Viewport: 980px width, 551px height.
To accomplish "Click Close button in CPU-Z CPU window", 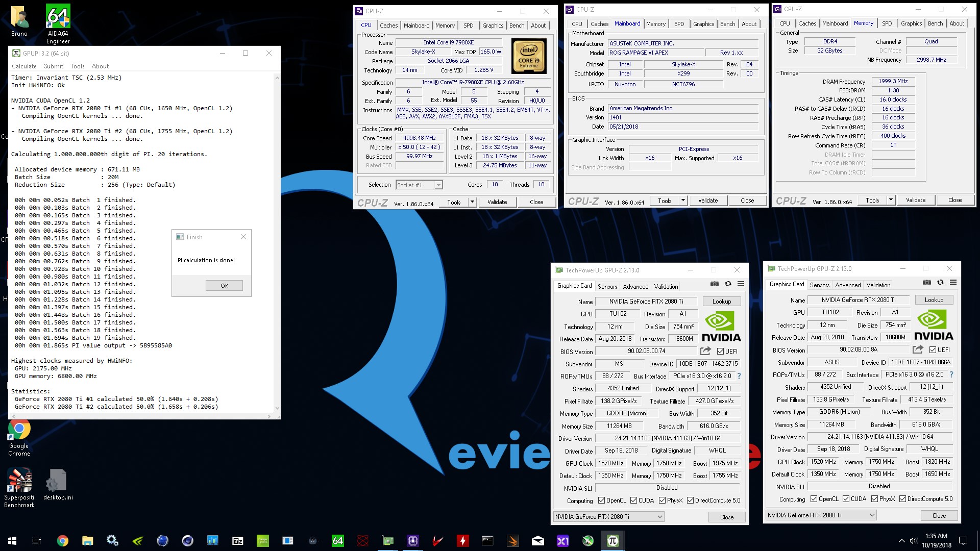I will (536, 202).
